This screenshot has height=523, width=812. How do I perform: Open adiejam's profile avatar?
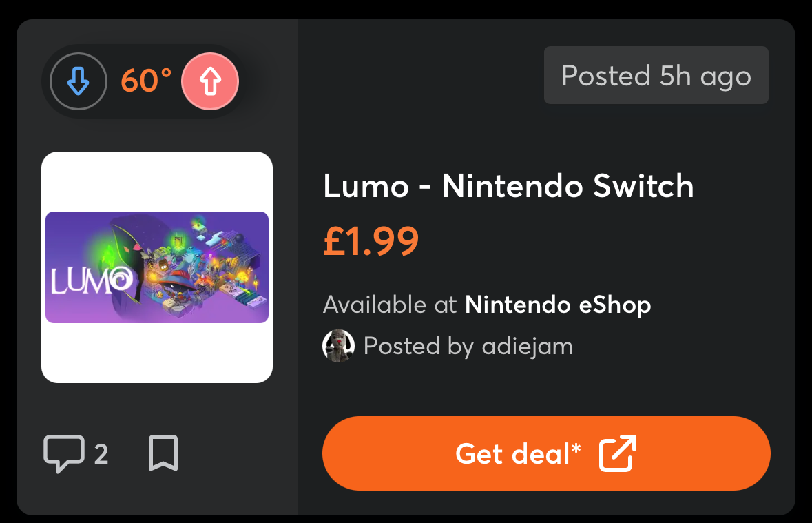tap(338, 346)
